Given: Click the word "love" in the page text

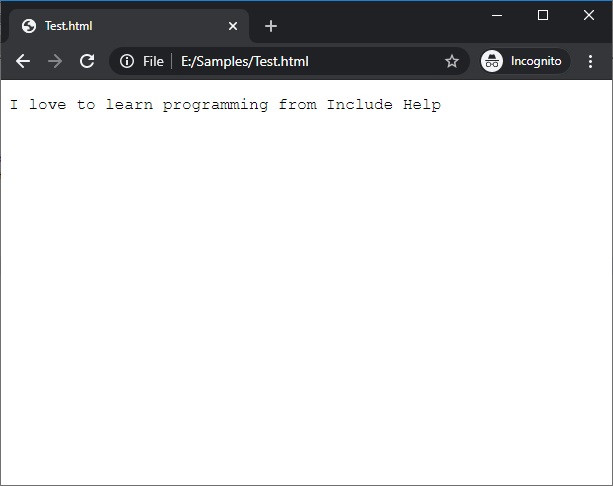Looking at the screenshot, I should pos(48,104).
